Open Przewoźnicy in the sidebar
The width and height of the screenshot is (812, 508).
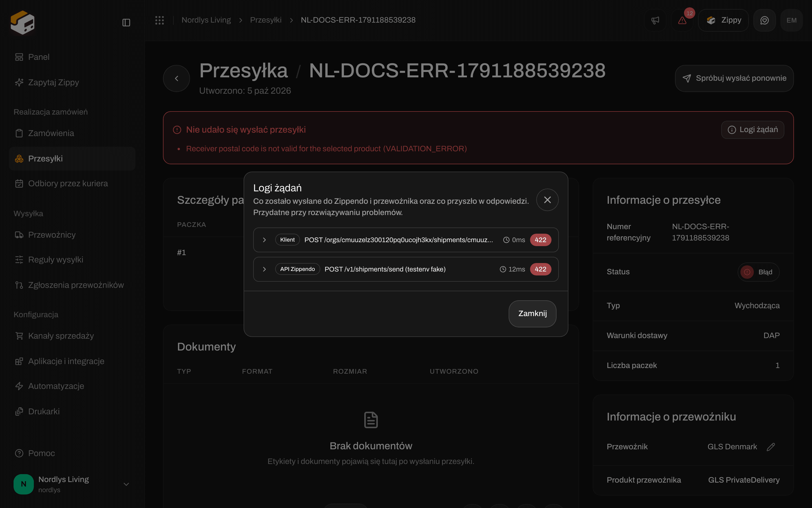tap(72, 235)
